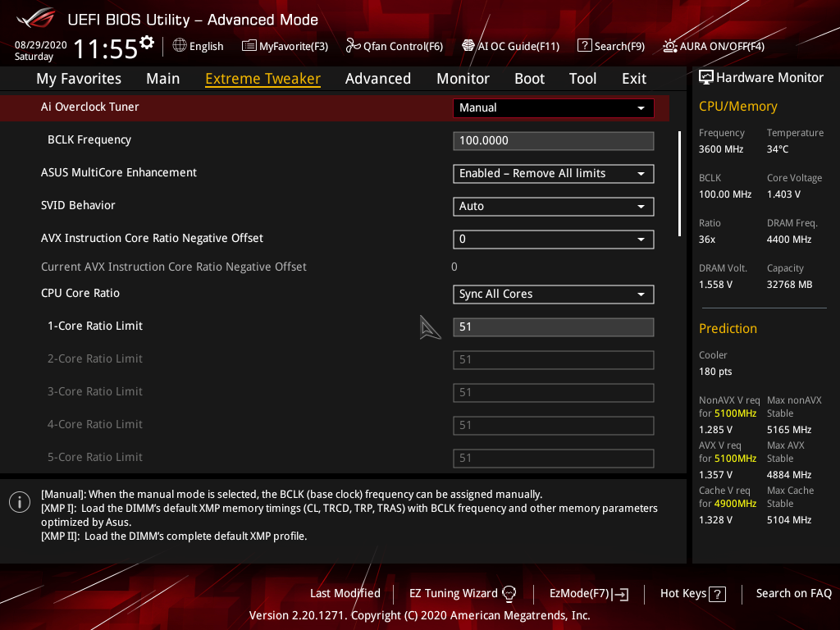Click the ASUS MultiCore Enhancement label
The width and height of the screenshot is (840, 630).
118,172
